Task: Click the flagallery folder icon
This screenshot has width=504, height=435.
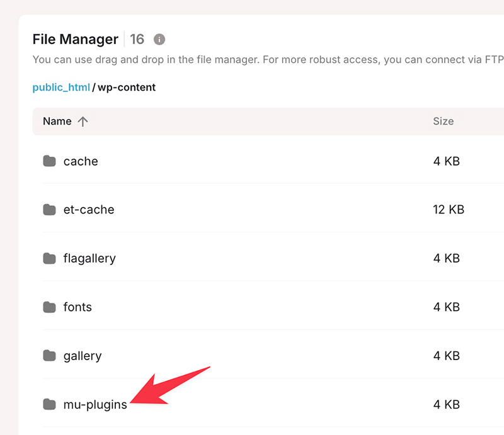Action: 50,258
